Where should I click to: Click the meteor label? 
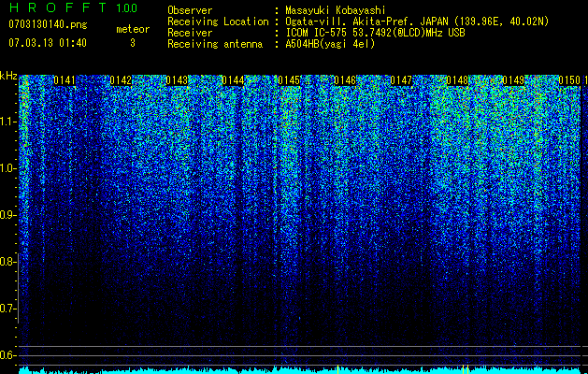pos(133,29)
